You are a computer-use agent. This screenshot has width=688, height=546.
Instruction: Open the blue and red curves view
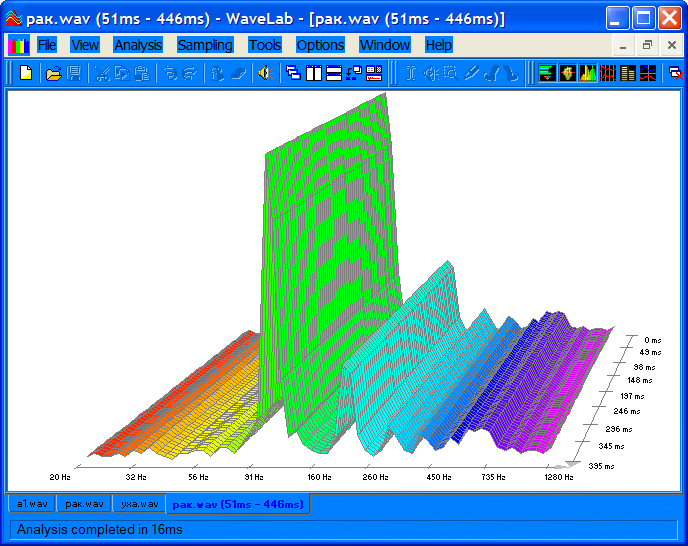click(648, 73)
